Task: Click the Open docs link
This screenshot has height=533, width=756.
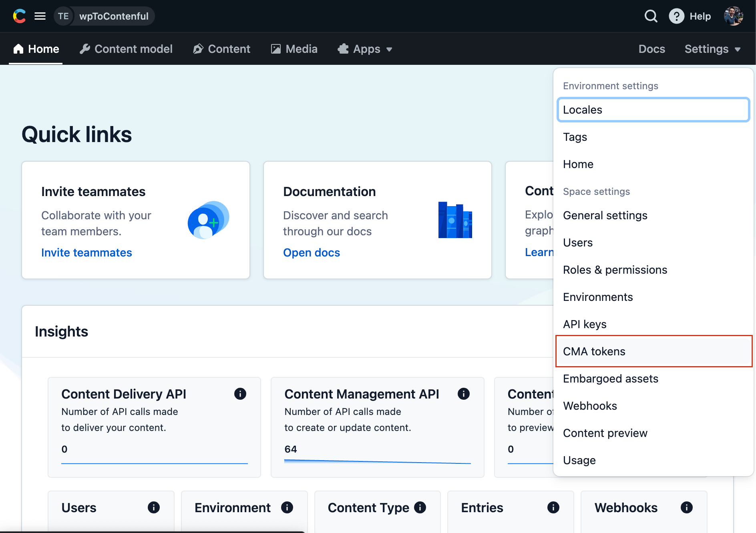Action: click(x=312, y=252)
